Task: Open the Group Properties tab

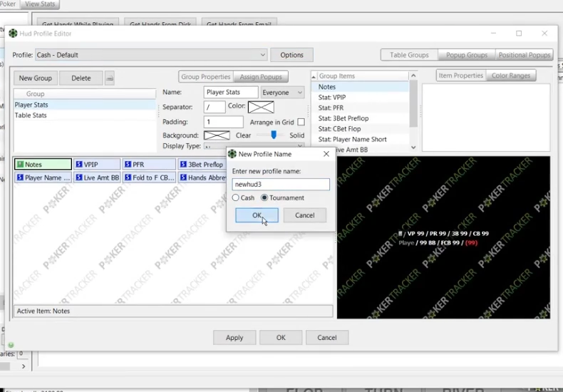Action: (x=206, y=76)
